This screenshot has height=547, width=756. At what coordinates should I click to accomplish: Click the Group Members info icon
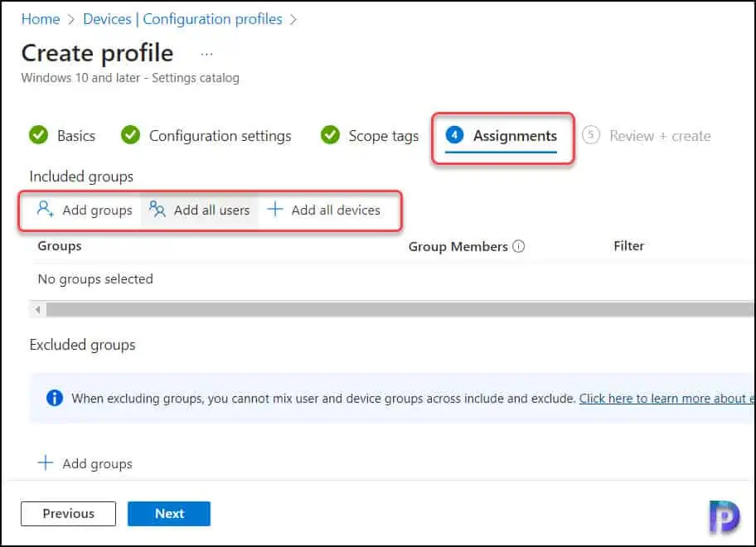[x=518, y=246]
